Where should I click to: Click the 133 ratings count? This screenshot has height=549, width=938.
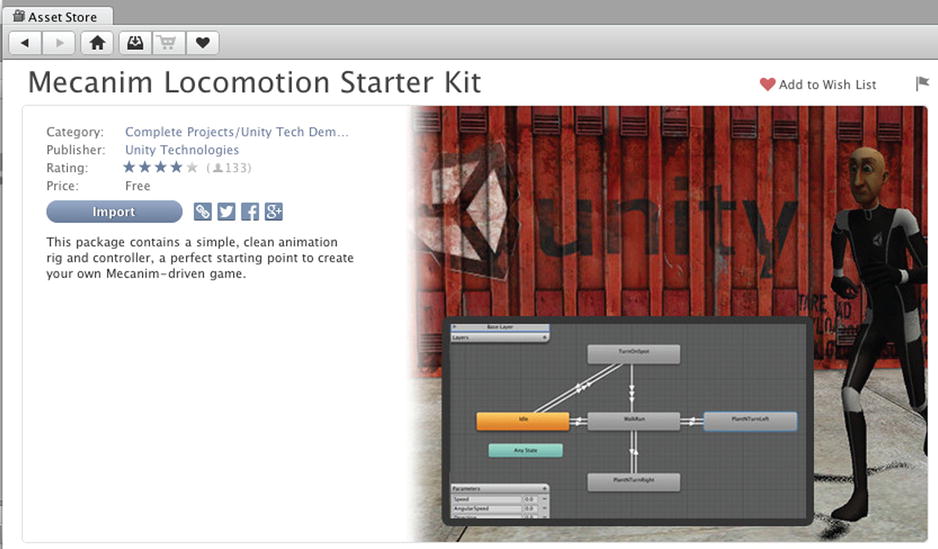229,168
